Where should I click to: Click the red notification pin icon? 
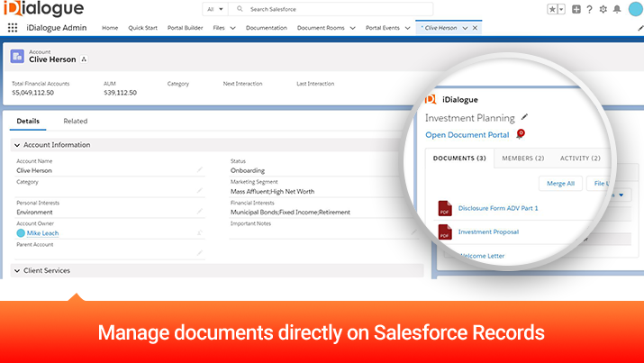click(521, 134)
